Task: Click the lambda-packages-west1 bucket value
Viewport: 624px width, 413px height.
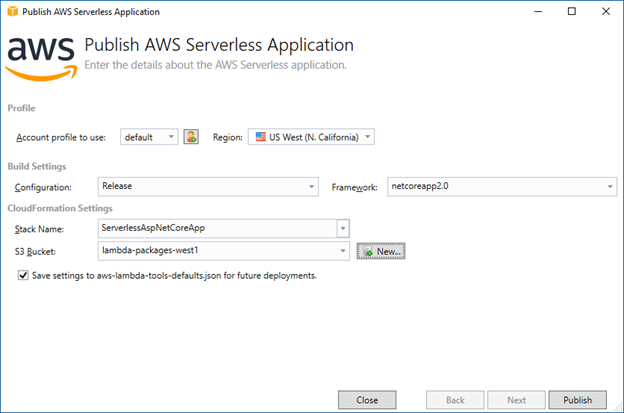Action: pos(150,250)
